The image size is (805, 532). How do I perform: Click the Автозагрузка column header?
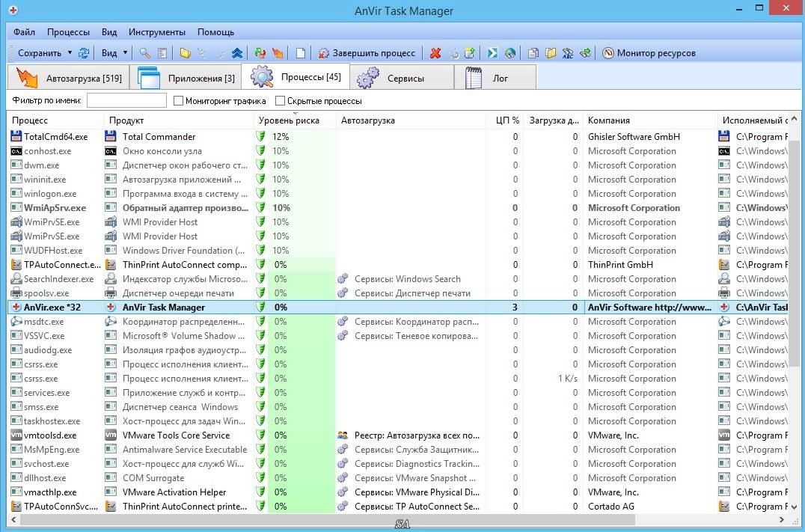point(411,120)
